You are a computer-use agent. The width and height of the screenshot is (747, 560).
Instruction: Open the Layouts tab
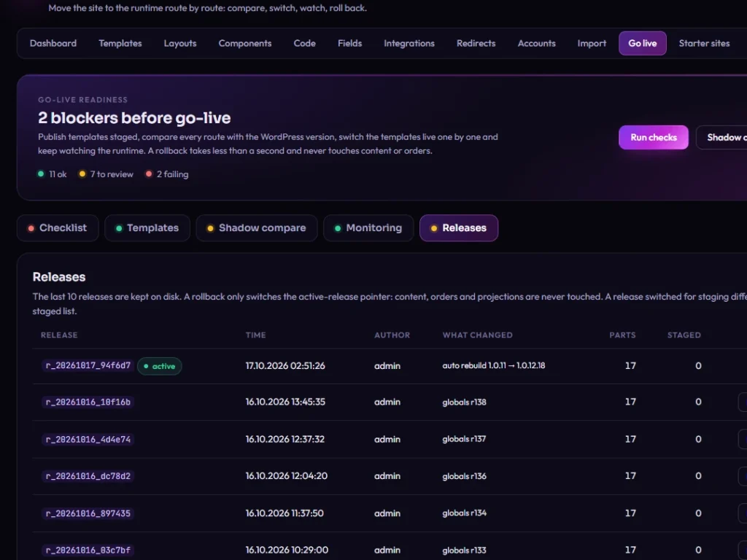pos(180,43)
